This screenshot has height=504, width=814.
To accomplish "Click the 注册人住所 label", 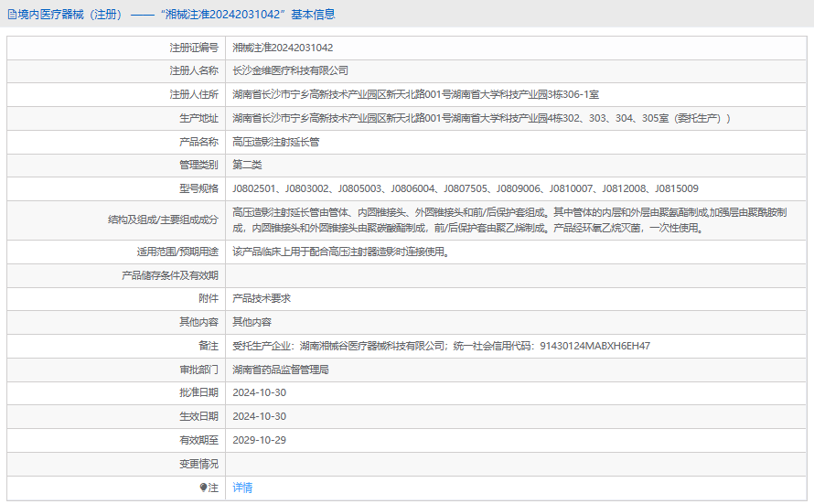I will coord(194,94).
